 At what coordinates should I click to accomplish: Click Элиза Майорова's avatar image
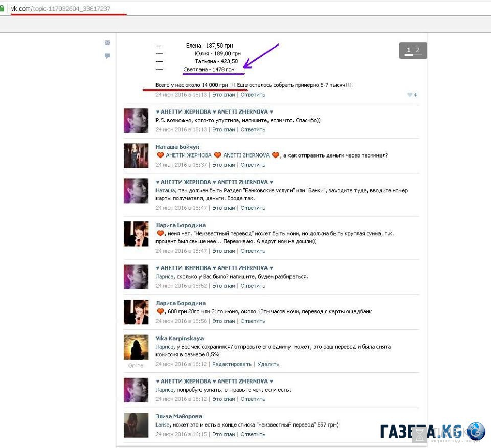point(136,425)
